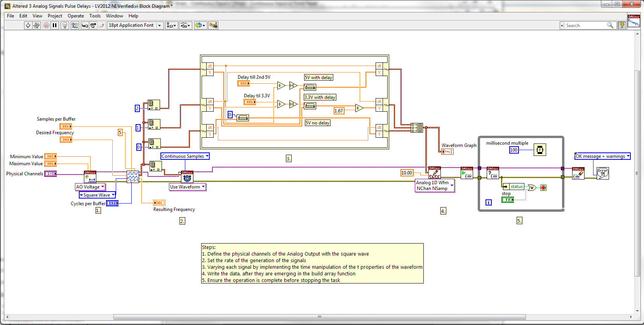644x325 pixels.
Task: Open the Operate menu
Action: tap(76, 16)
